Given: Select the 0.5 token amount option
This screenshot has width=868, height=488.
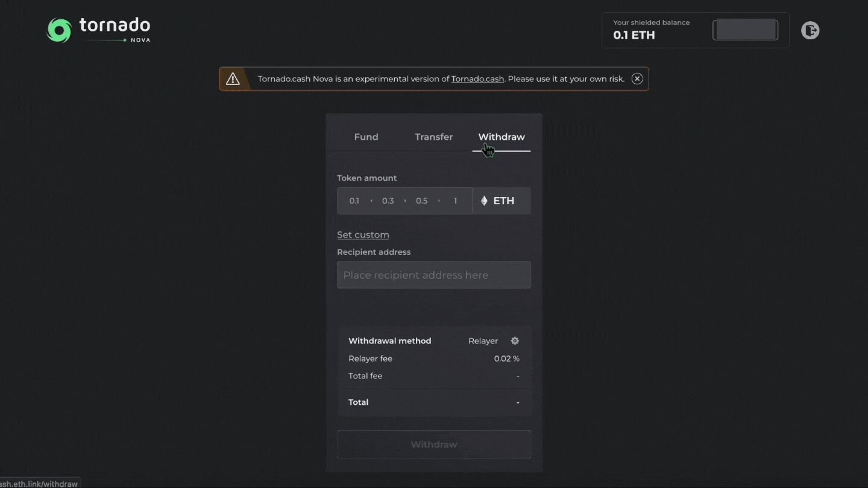Looking at the screenshot, I should click(421, 201).
